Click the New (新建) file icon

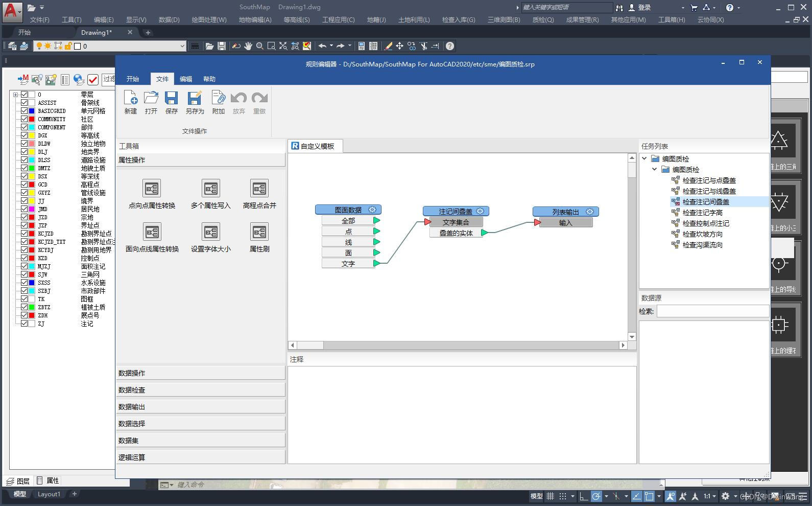point(131,98)
